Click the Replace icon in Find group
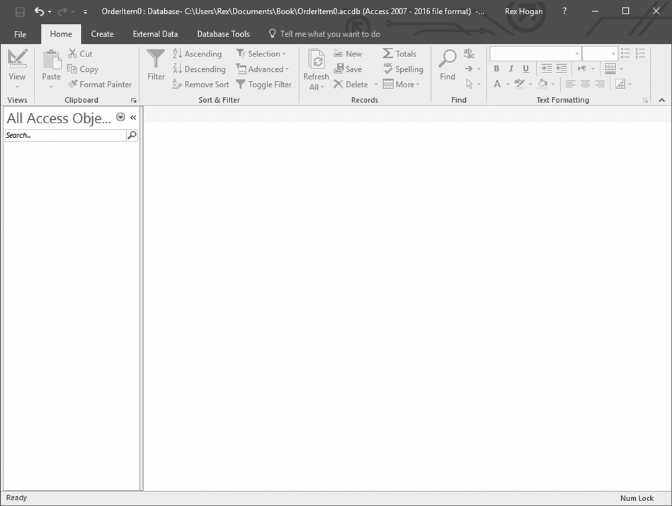This screenshot has width=672, height=506. pos(469,54)
